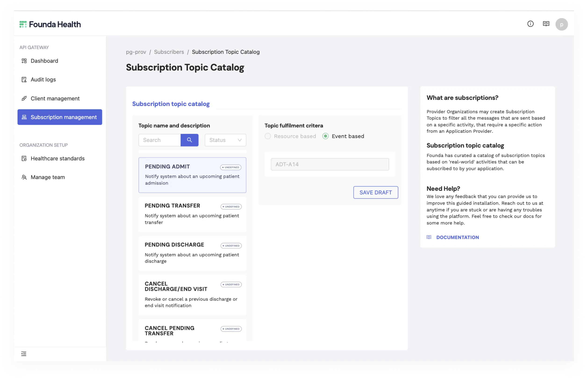
Task: Click the Audit logs icon in the sidebar
Action: pos(24,80)
